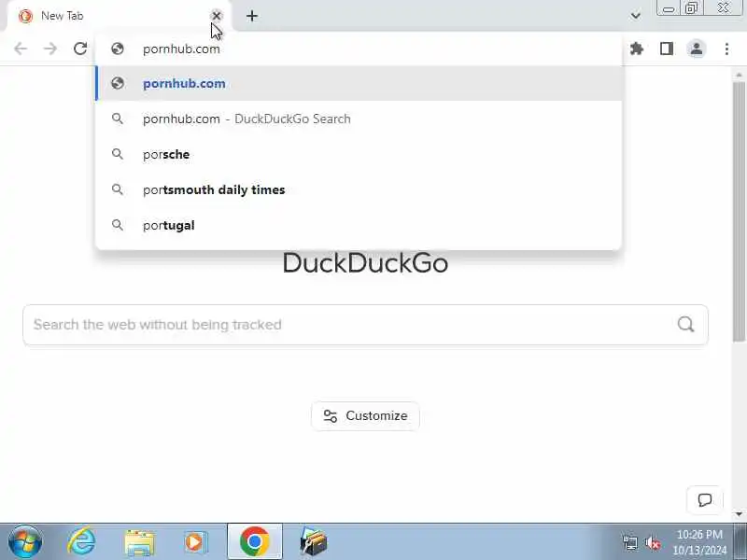
Task: Open Windows Explorer folder on taskbar
Action: click(139, 542)
